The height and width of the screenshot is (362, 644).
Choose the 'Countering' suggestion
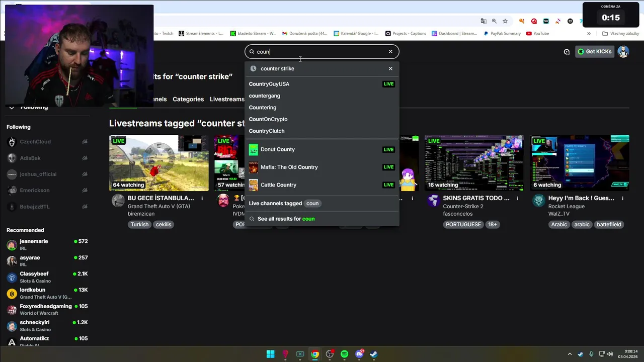click(x=322, y=107)
